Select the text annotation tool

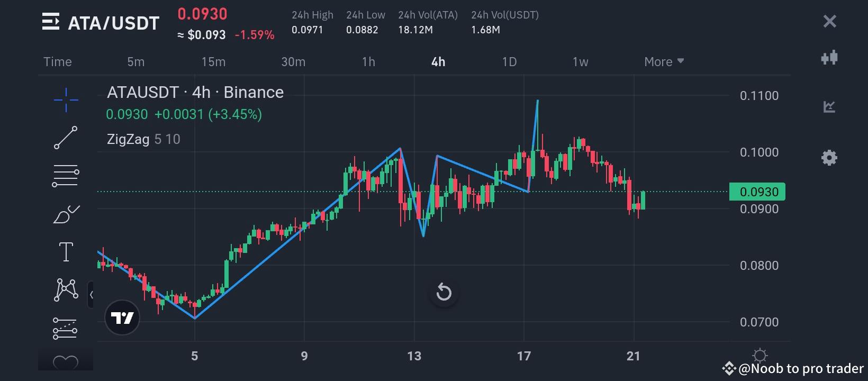(x=66, y=252)
